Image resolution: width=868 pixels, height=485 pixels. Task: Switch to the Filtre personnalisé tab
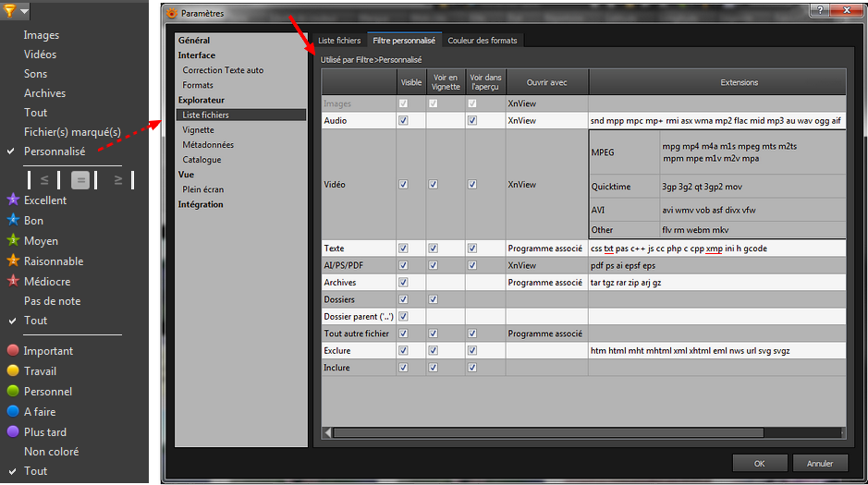[x=404, y=41]
